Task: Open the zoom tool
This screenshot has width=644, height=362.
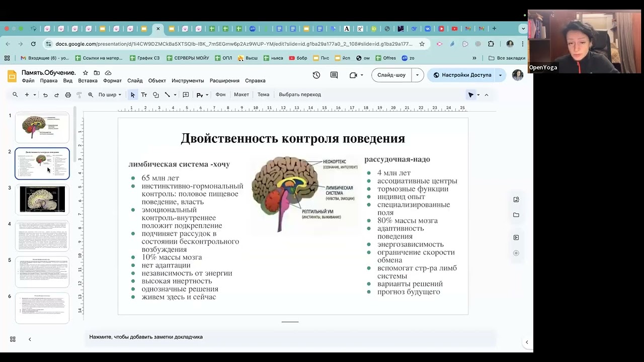Action: [x=91, y=95]
